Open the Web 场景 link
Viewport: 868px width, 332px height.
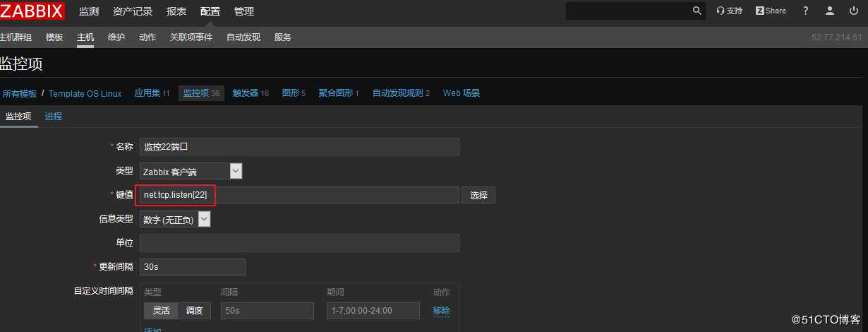pos(462,93)
